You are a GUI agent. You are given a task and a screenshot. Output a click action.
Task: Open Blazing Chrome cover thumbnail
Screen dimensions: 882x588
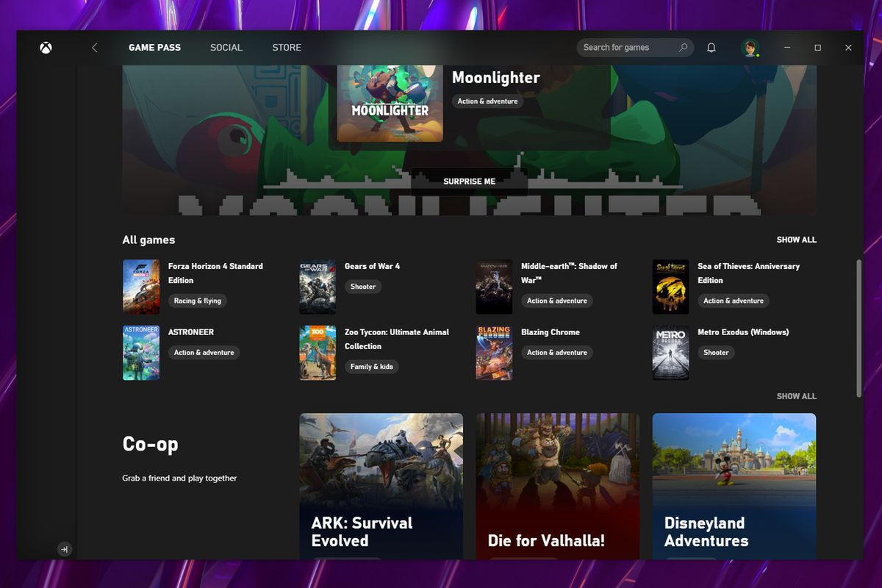tap(494, 353)
